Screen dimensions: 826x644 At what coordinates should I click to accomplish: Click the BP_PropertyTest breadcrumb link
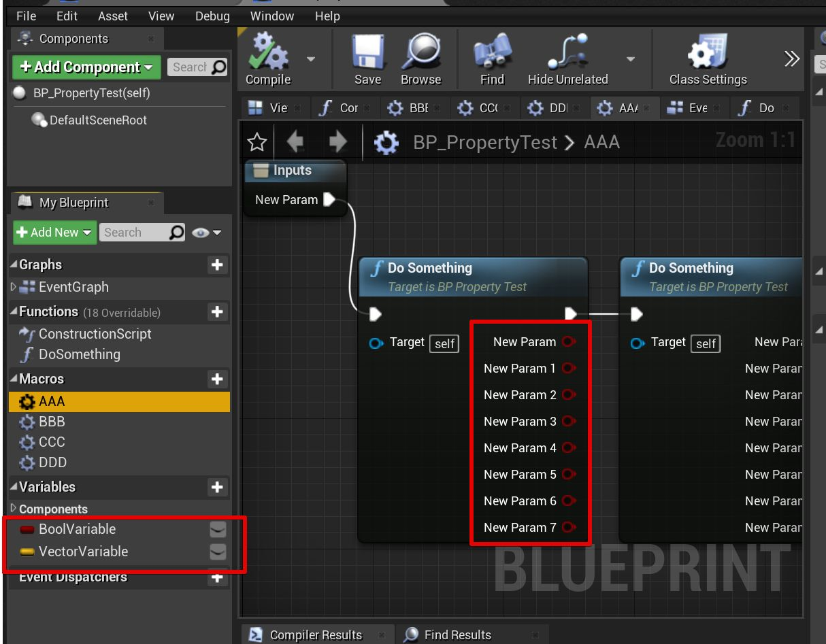(485, 142)
